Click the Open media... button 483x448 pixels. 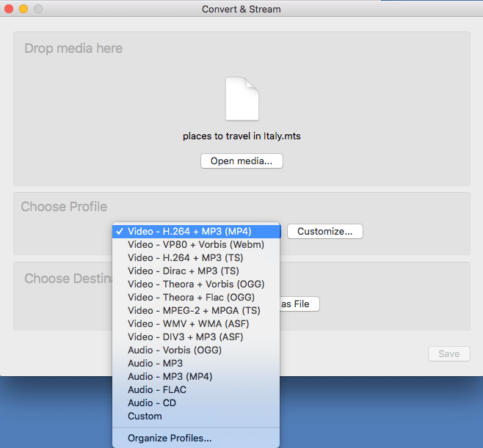(241, 161)
